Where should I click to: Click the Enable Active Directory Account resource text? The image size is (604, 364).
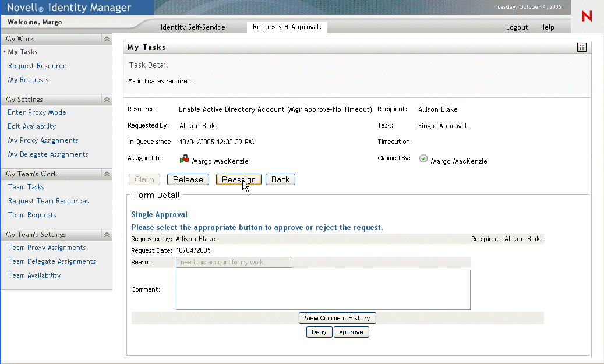point(275,109)
